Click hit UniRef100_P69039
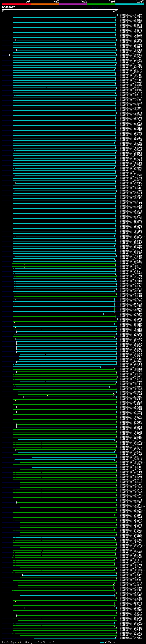The image size is (146, 644). point(131,85)
